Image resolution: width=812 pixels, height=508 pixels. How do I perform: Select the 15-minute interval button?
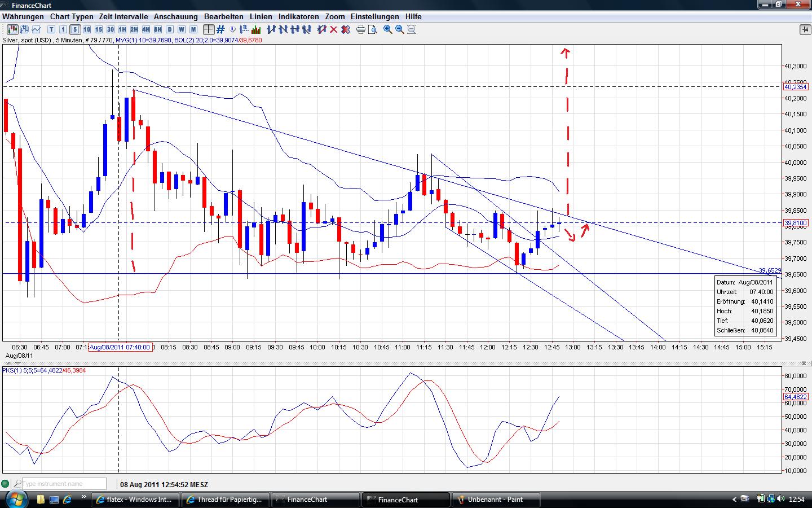tap(99, 29)
